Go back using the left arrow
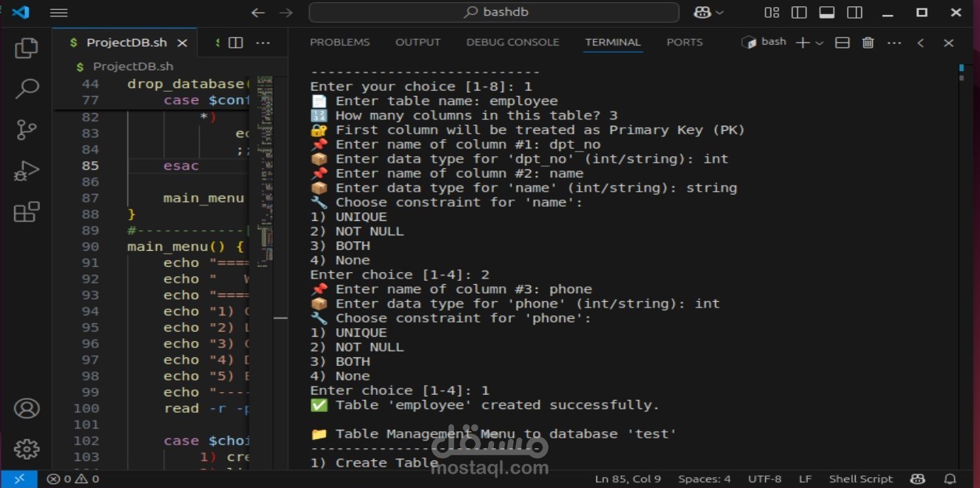Viewport: 980px width, 488px height. coord(258,13)
